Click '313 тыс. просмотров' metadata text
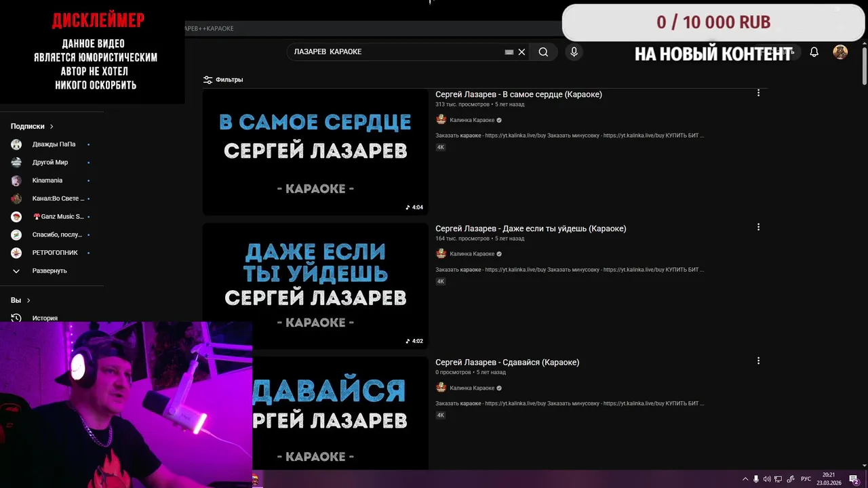 [x=462, y=105]
